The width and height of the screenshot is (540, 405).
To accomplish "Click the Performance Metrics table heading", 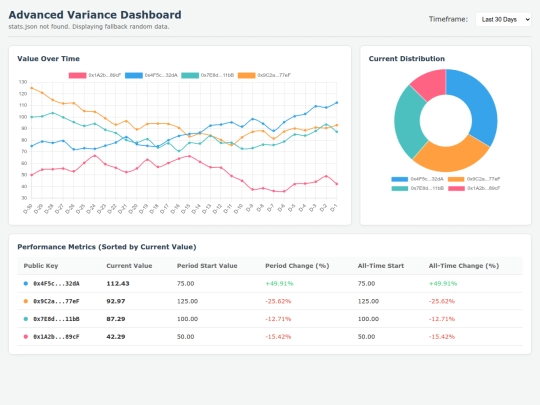I will point(107,247).
